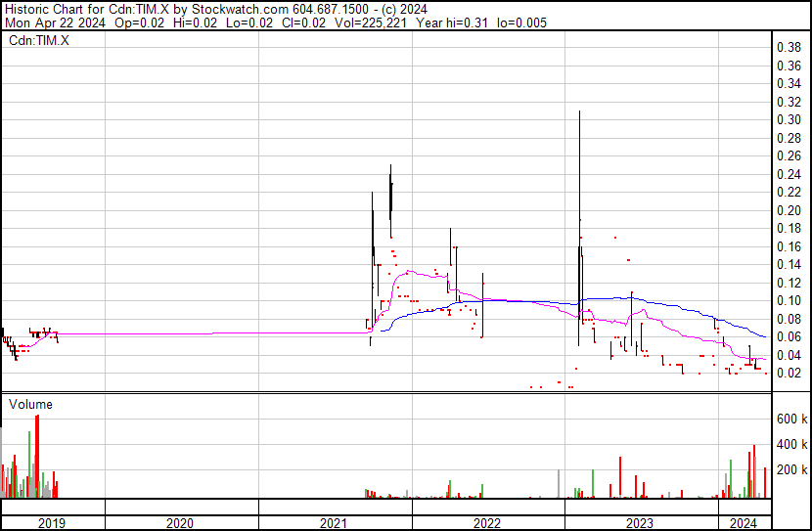Select the 200 k volume axis label
Image resolution: width=812 pixels, height=531 pixels.
pos(790,470)
